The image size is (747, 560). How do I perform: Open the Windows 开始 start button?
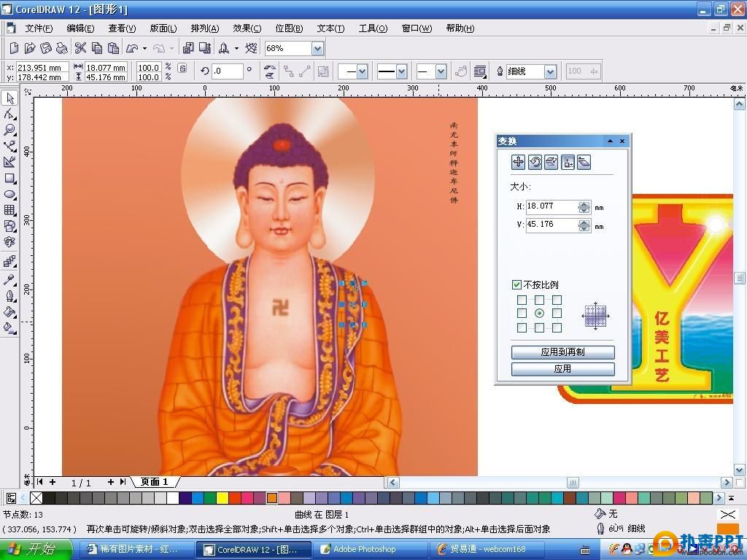36,549
